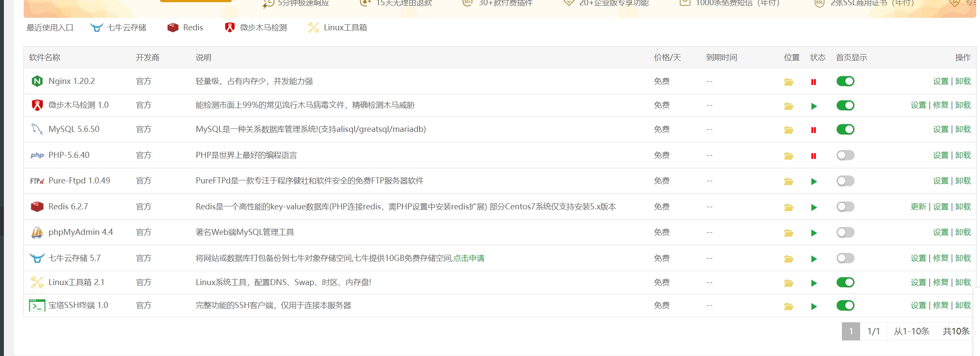Click the red stopped status icon for MySQL
Viewport: 980px width, 356px height.
[814, 130]
